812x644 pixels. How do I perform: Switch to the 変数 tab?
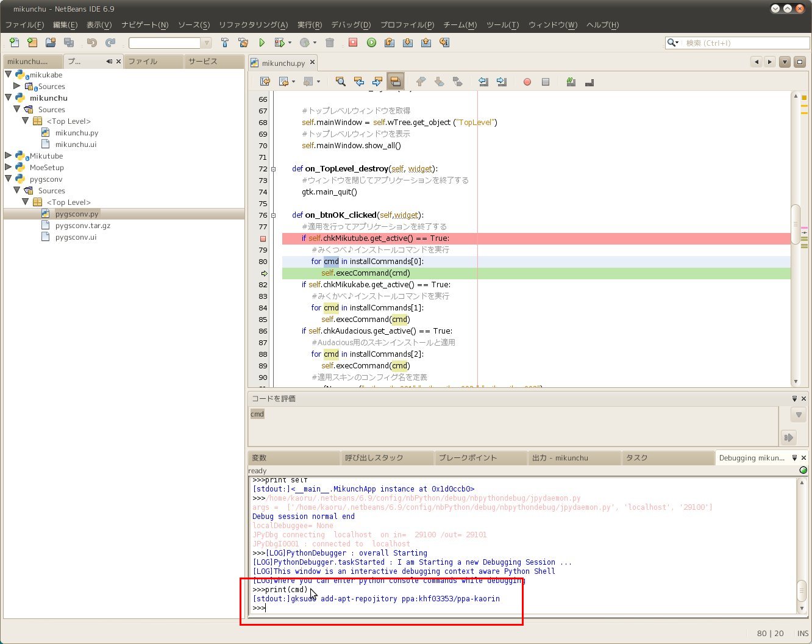click(x=293, y=458)
